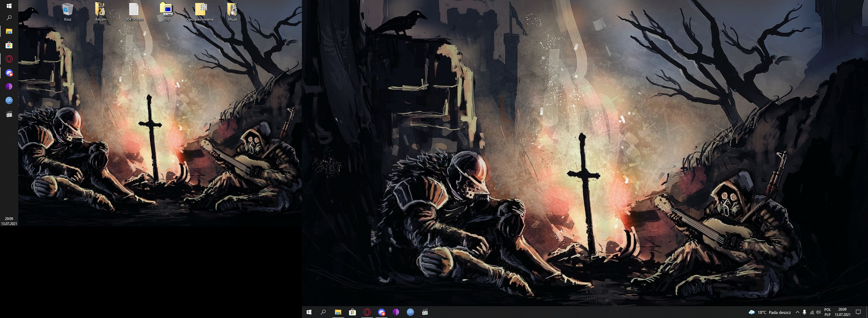Screen dimensions: 868x318
Task: Launch qBittorrent from the vertical left taskbar
Action: (9, 100)
